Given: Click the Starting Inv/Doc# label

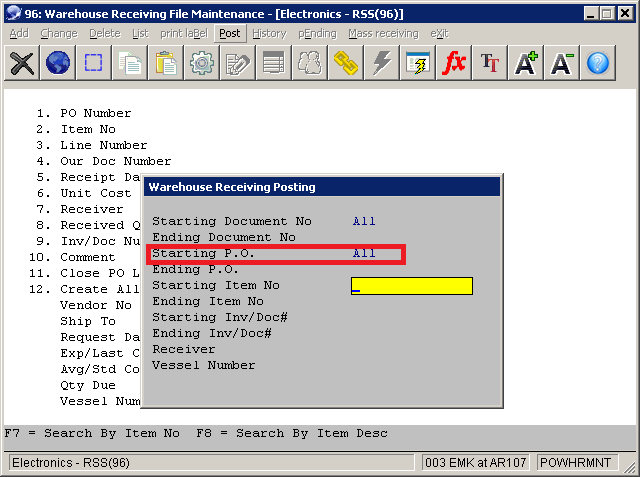Looking at the screenshot, I should 220,317.
